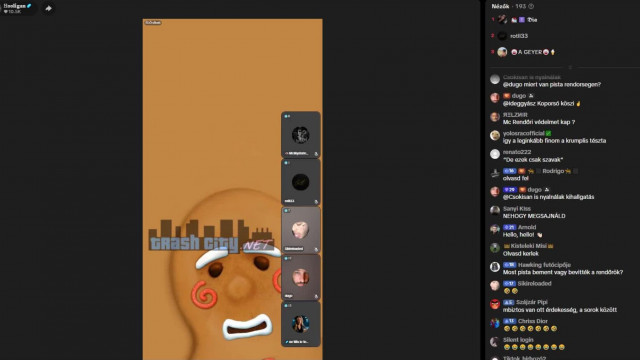Open rotll33 in the top viewers ranking

[519, 36]
